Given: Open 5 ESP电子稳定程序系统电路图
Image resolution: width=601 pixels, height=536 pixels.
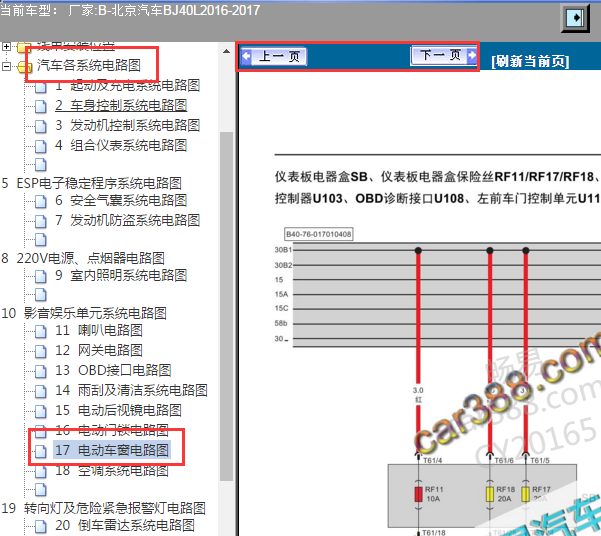Looking at the screenshot, I should click(x=91, y=183).
